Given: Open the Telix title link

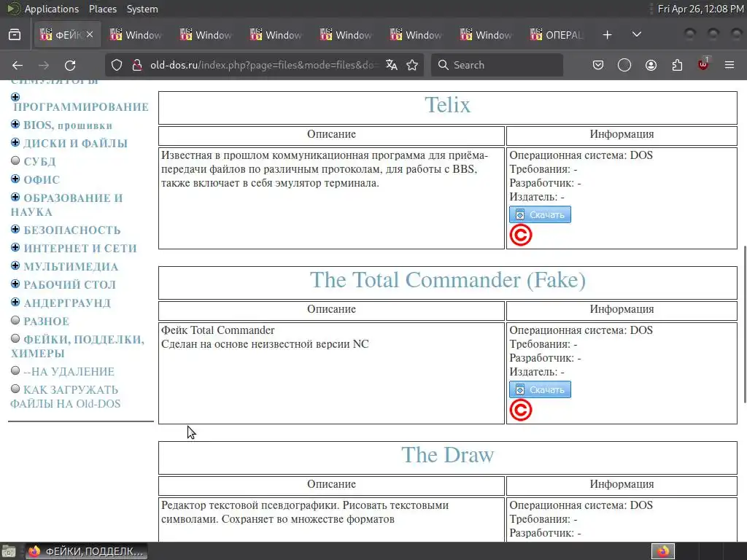Looking at the screenshot, I should (x=447, y=105).
